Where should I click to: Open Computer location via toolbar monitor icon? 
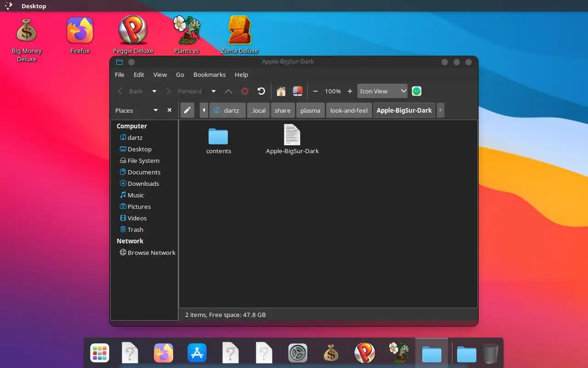(298, 91)
